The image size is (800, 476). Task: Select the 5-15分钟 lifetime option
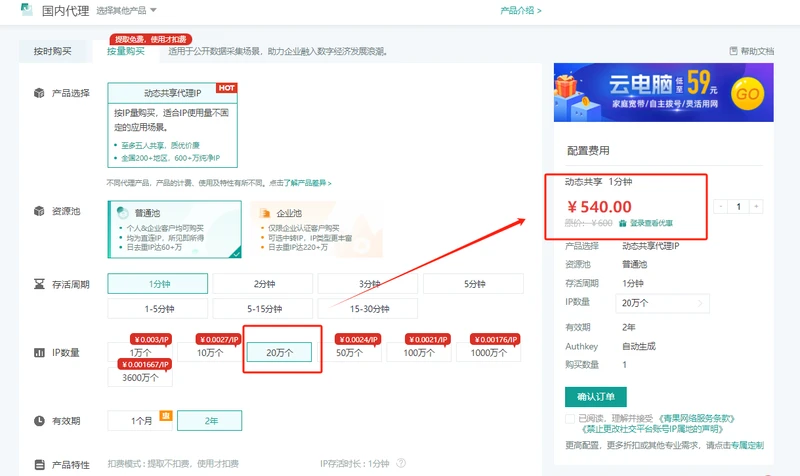[x=263, y=309]
